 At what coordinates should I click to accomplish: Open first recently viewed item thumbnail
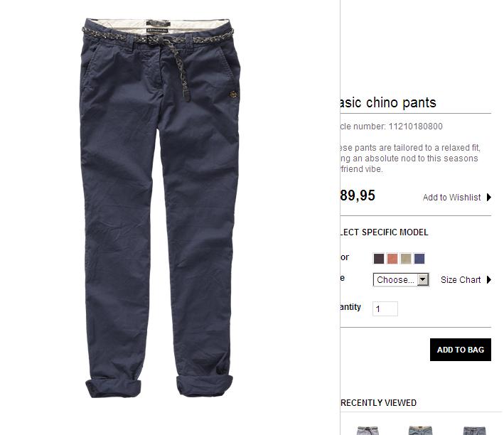coord(368,431)
